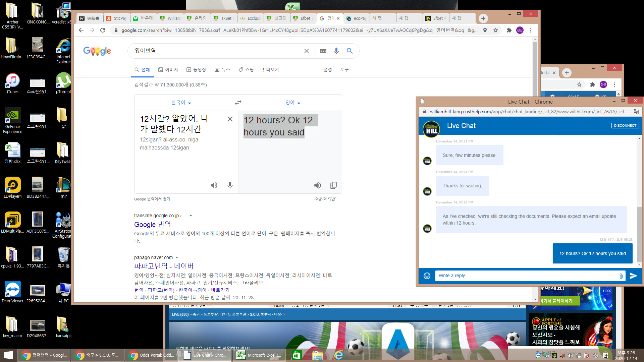The height and width of the screenshot is (362, 644).
Task: Open new tab in the background Chrome window
Action: click(567, 73)
